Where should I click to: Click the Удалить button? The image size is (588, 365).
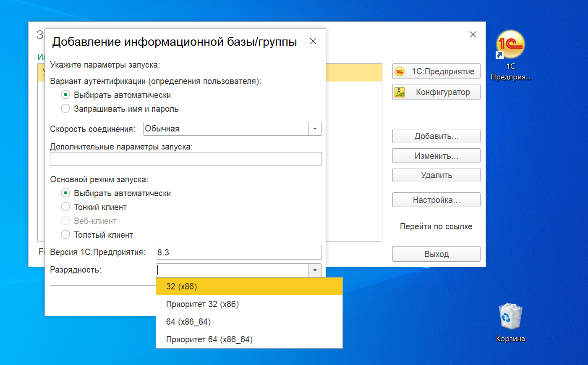point(436,175)
